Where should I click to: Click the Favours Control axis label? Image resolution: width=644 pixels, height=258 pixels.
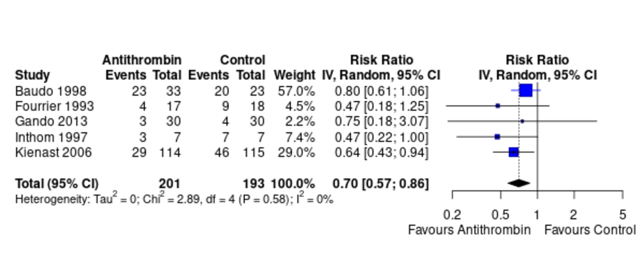pyautogui.click(x=590, y=230)
